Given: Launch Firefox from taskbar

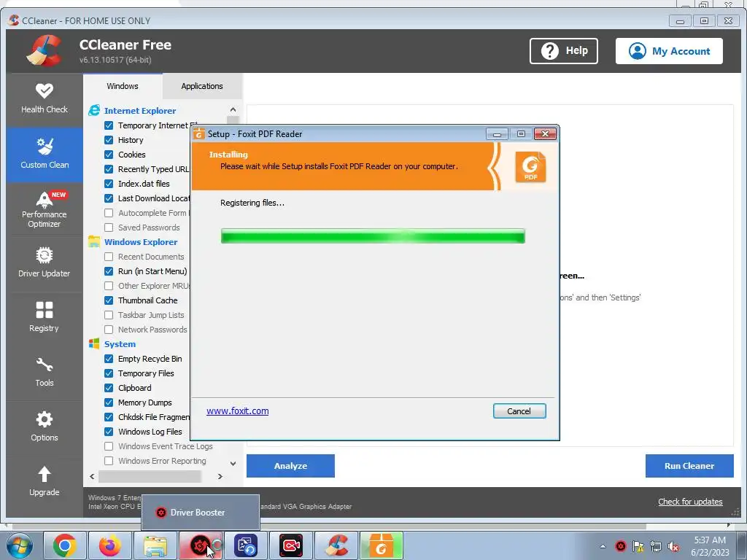Looking at the screenshot, I should (109, 545).
